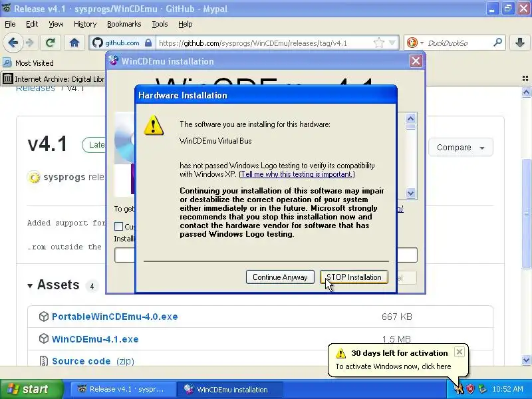This screenshot has width=532, height=399.
Task: Click the Mypal browser title bar icon
Action: tap(6, 8)
